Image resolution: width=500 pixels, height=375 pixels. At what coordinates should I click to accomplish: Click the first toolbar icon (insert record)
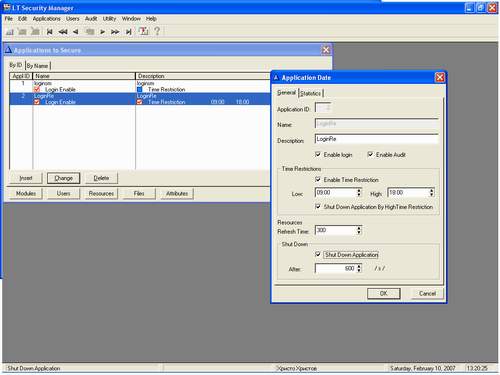[10, 32]
